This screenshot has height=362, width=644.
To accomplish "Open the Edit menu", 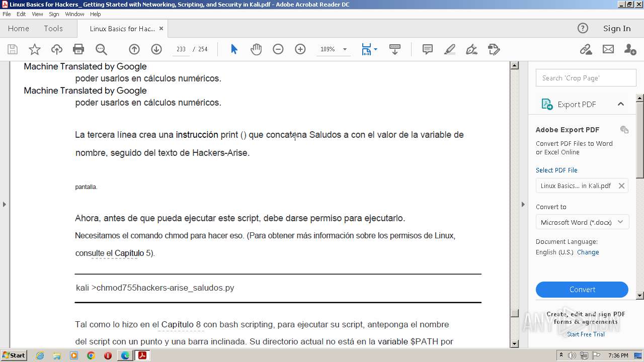I will (x=21, y=14).
